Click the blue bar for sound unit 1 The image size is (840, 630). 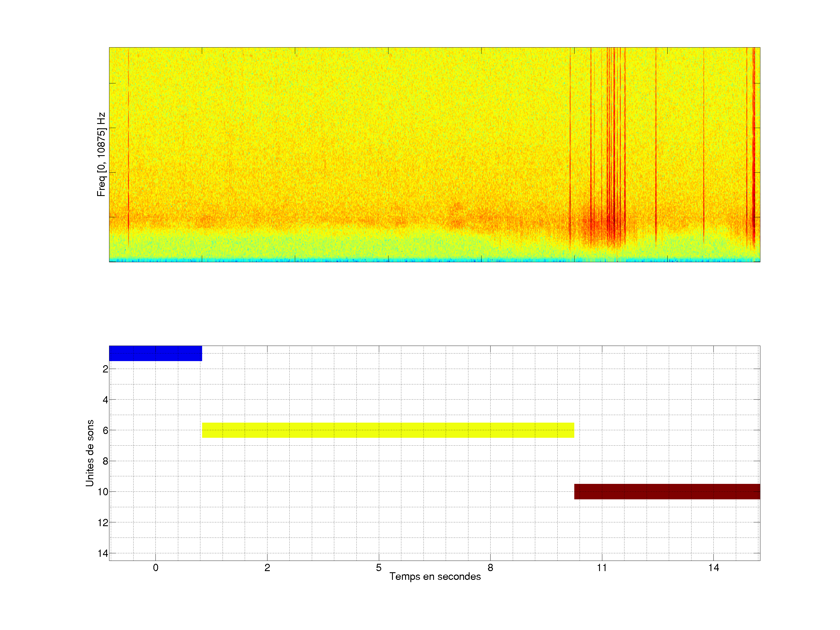coord(155,353)
